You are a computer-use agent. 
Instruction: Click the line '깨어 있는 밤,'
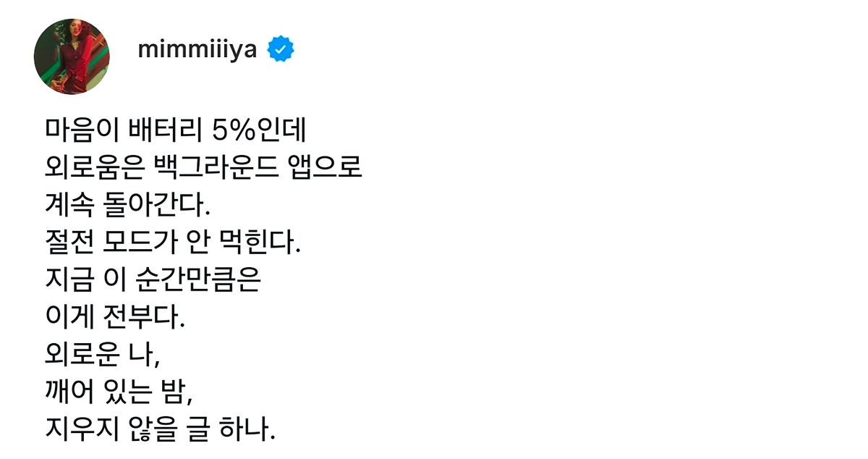(119, 395)
